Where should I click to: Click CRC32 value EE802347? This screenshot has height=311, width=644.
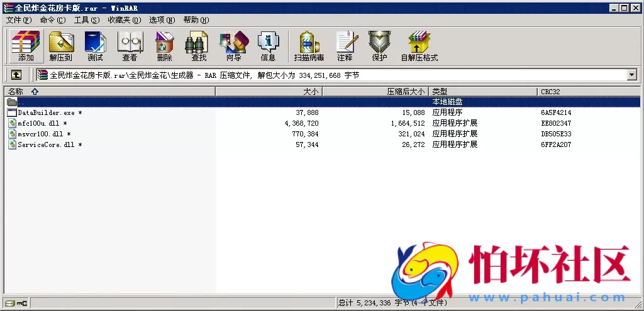click(x=556, y=123)
